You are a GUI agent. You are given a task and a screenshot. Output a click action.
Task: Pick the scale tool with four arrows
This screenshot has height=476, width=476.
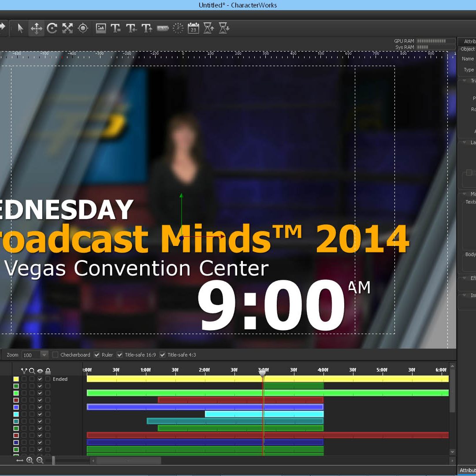pos(67,28)
